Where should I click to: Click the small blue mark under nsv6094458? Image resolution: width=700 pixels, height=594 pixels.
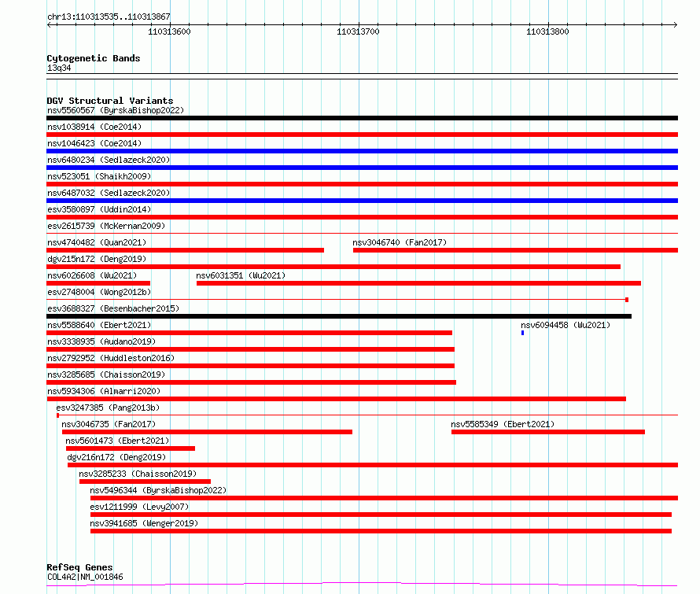coord(522,333)
